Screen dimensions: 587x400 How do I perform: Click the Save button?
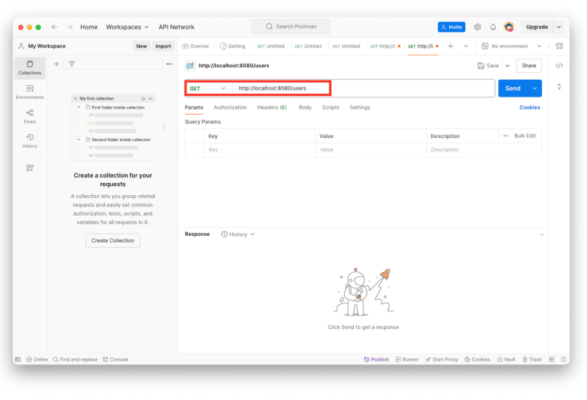(488, 66)
